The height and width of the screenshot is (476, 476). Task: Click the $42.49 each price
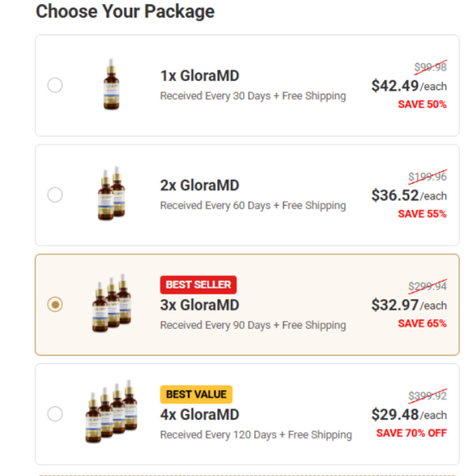tap(409, 86)
